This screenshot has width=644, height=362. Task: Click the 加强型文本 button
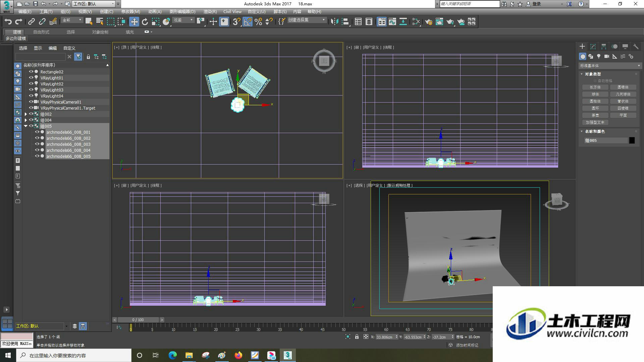(595, 122)
